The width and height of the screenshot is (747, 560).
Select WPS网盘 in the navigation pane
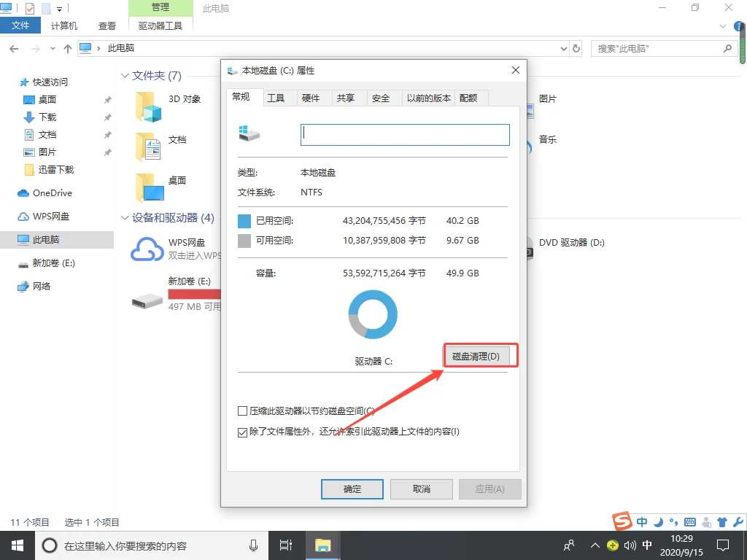(x=44, y=216)
